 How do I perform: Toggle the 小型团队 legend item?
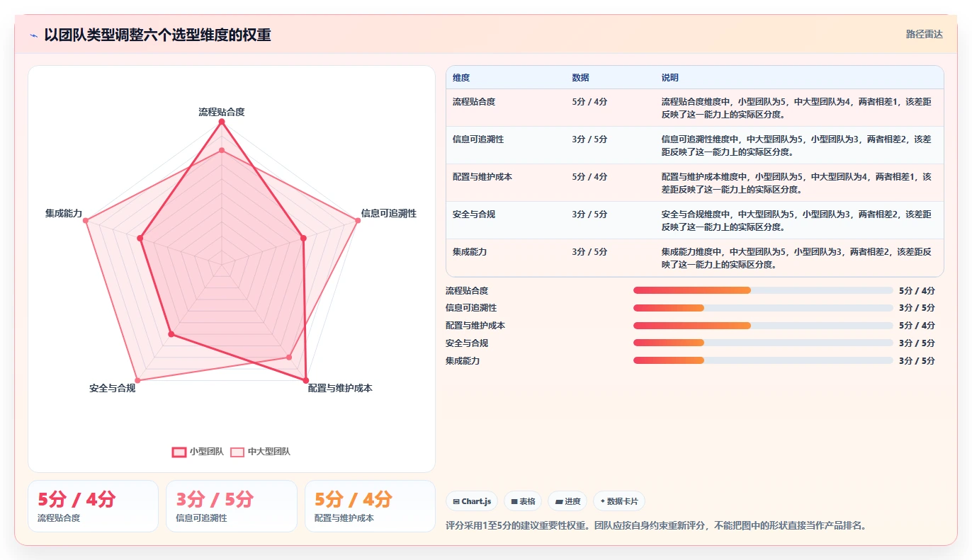(x=198, y=452)
